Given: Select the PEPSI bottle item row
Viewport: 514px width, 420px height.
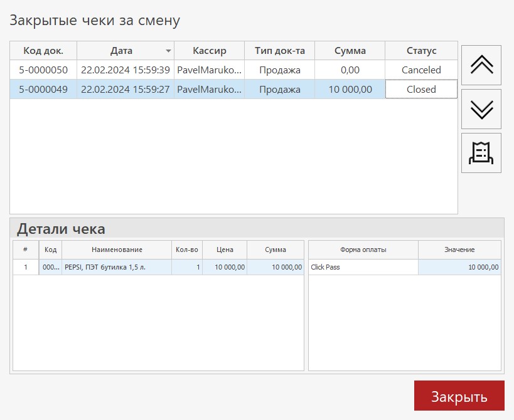Looking at the screenshot, I should pos(116,267).
